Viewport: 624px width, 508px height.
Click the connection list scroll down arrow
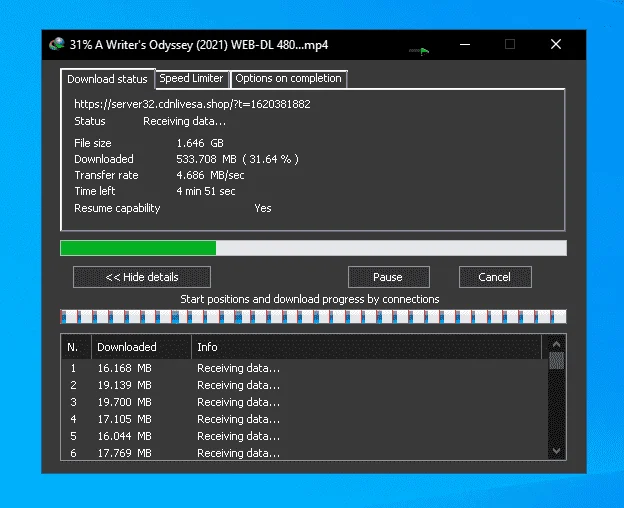click(557, 451)
